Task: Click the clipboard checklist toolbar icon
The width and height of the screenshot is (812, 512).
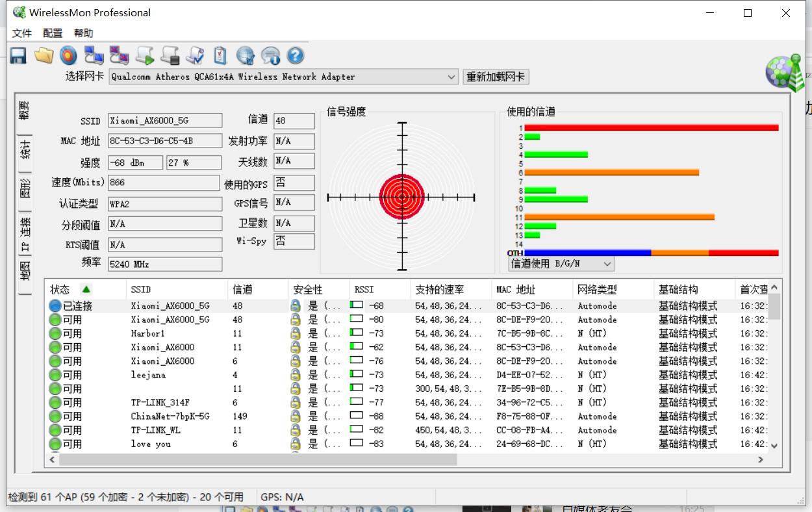Action: pos(220,55)
